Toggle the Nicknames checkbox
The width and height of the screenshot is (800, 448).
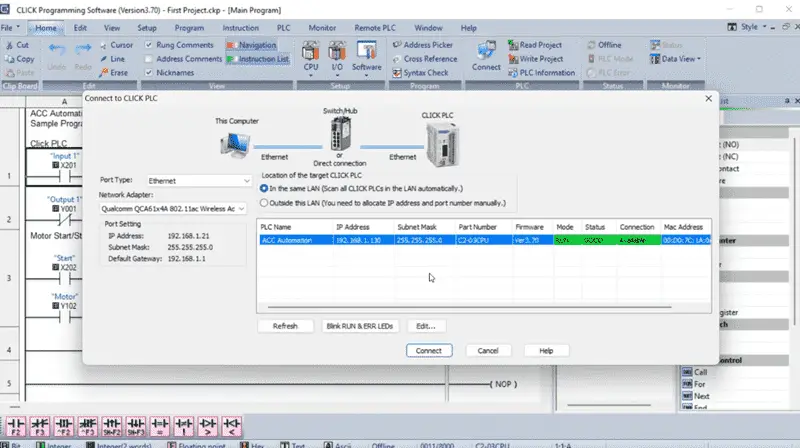148,72
